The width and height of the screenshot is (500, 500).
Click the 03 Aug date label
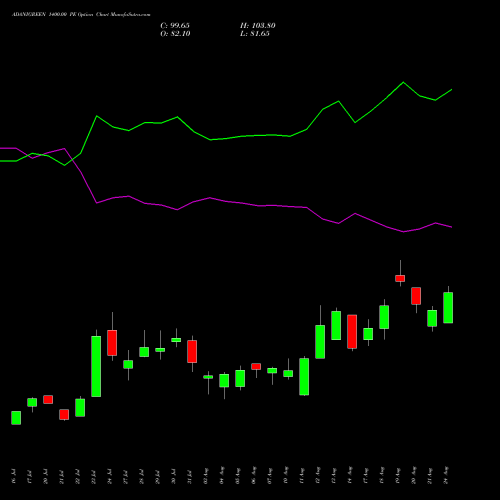point(206,476)
